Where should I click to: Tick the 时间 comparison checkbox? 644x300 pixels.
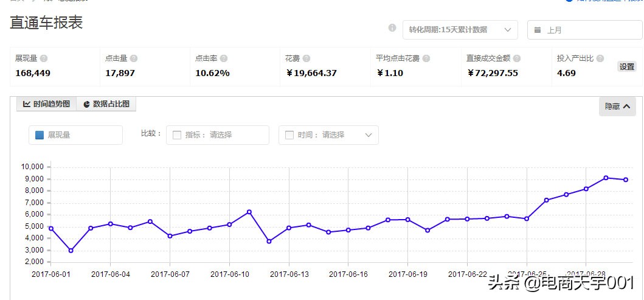[289, 135]
